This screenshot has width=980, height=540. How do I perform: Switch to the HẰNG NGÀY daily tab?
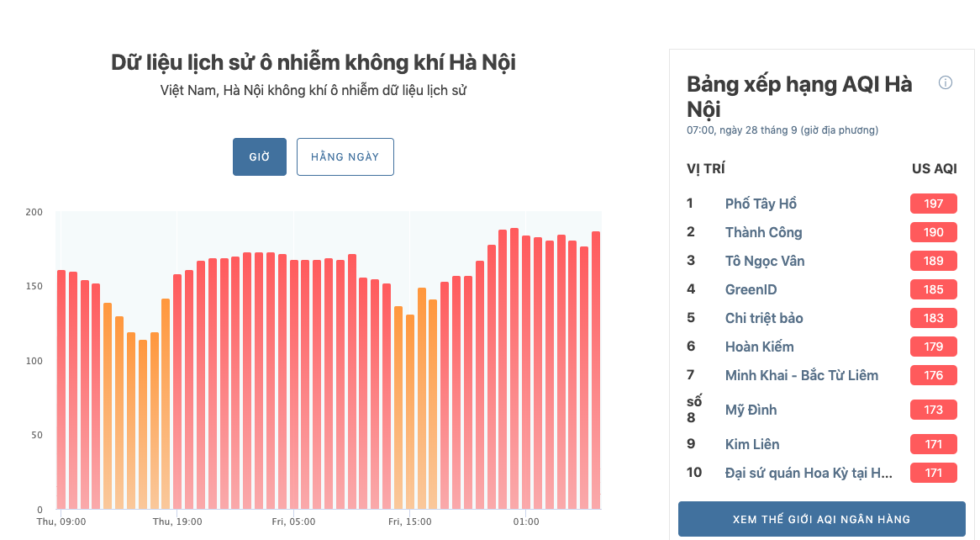pyautogui.click(x=345, y=156)
